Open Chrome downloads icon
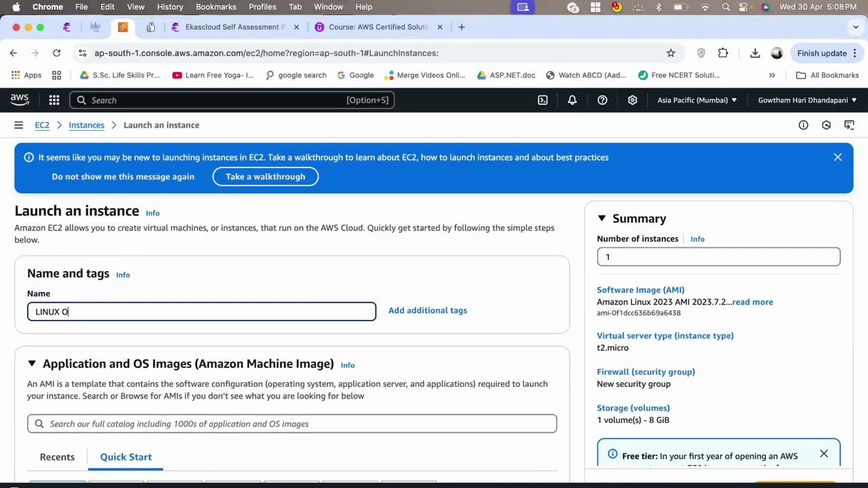The image size is (868, 488). 755,53
